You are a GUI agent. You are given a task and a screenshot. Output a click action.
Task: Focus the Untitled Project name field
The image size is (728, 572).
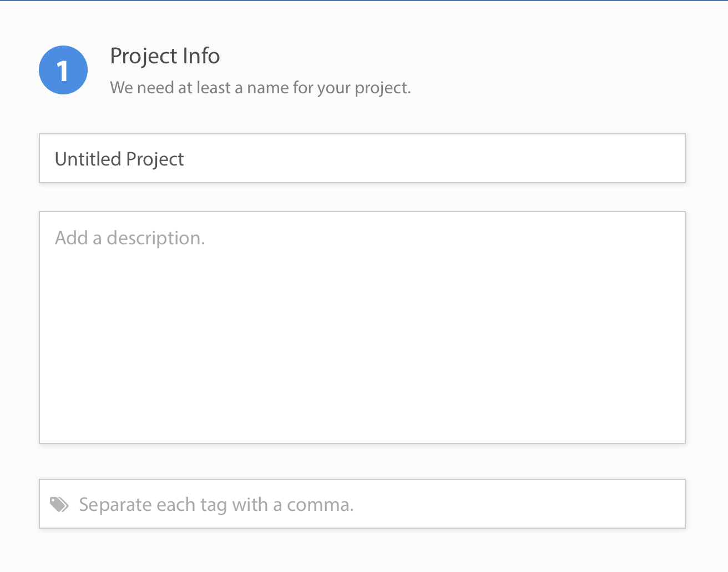362,158
